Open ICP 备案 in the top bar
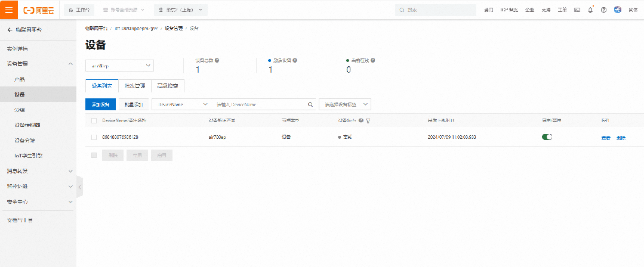The height and width of the screenshot is (267, 644). tap(509, 10)
